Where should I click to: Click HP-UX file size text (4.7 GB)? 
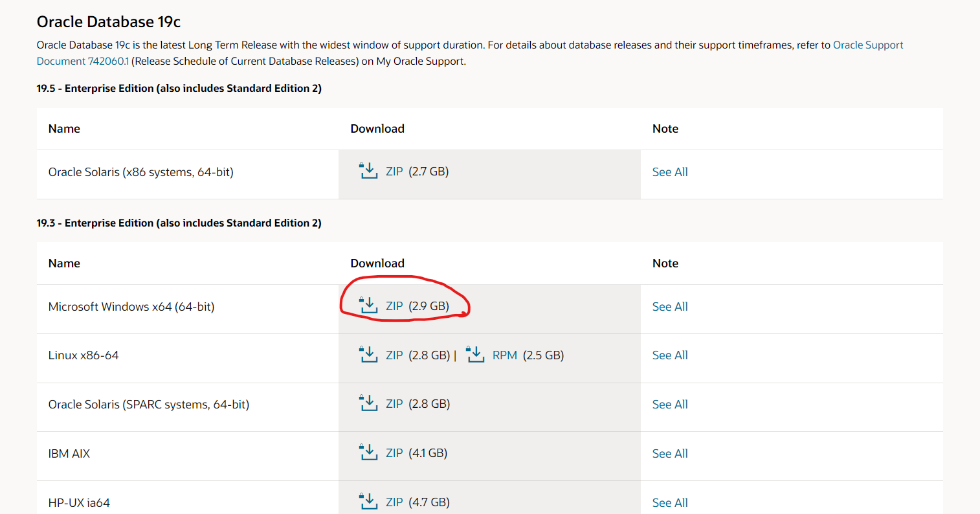[429, 502]
